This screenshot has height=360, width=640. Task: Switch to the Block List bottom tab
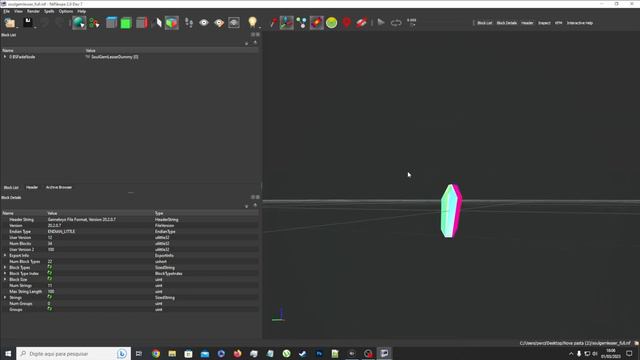pos(11,187)
